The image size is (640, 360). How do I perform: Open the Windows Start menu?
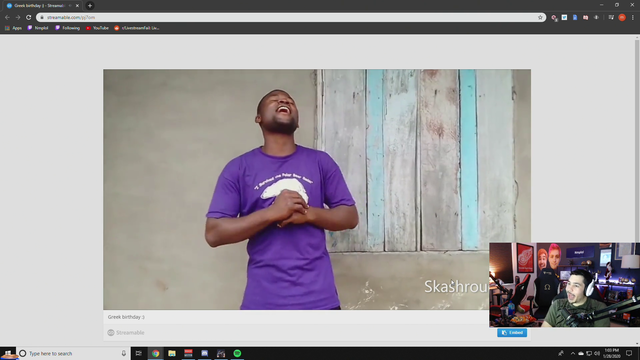[x=8, y=353]
